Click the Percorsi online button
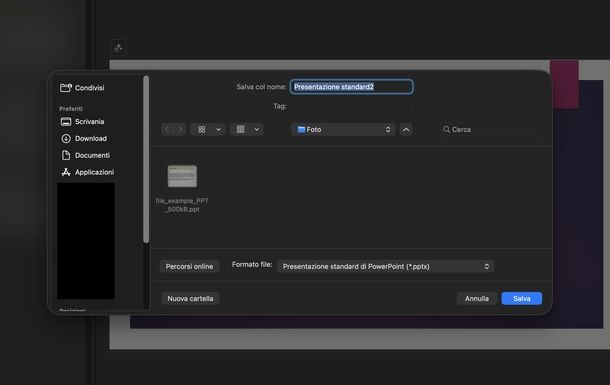The image size is (610, 385). tap(189, 266)
